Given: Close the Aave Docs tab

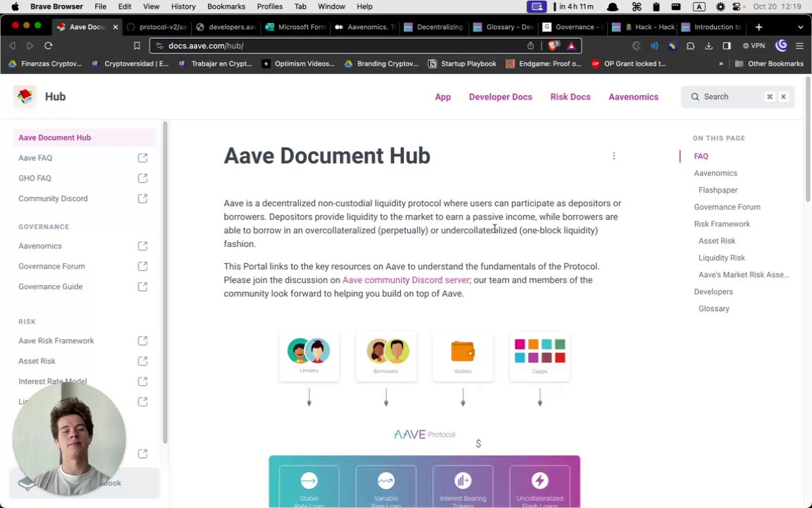Looking at the screenshot, I should pos(116,27).
